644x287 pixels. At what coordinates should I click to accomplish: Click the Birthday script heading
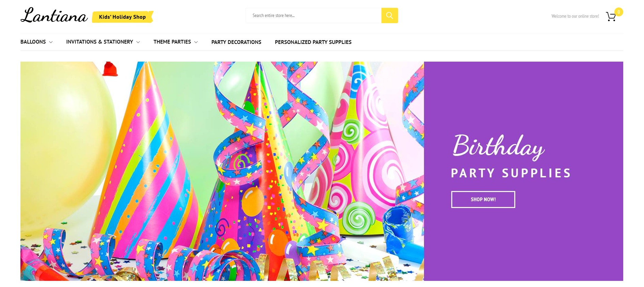[498, 147]
